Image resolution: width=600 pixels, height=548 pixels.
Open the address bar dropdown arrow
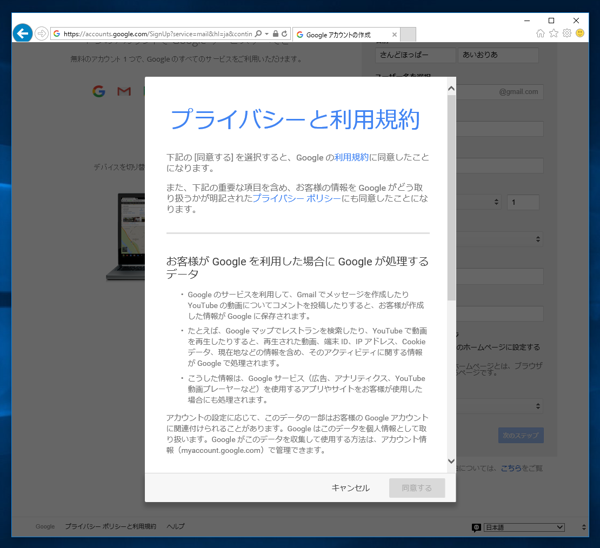(x=266, y=34)
